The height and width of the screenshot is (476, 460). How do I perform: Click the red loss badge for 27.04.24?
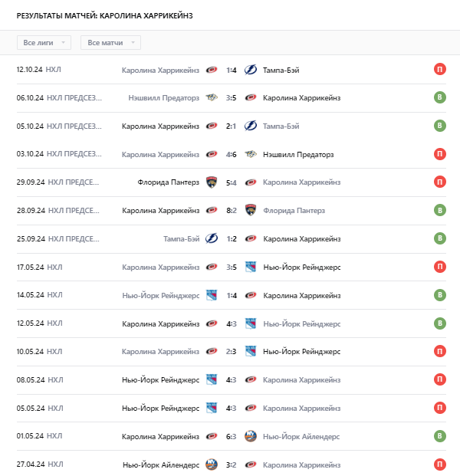(x=439, y=465)
